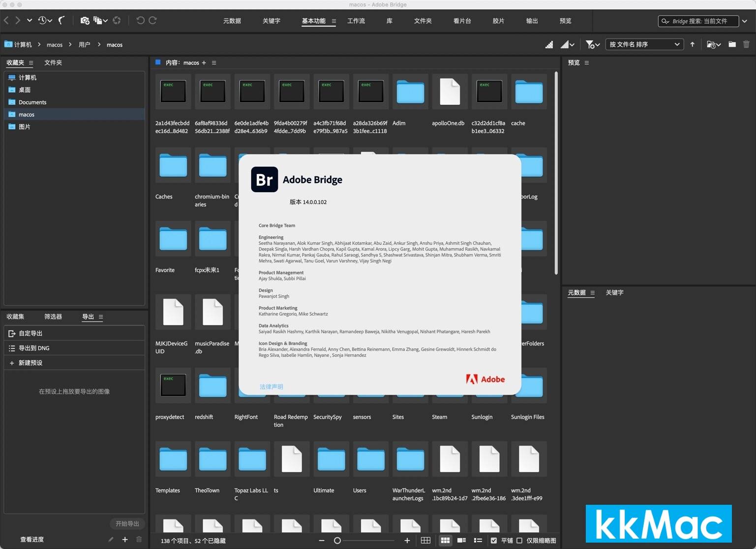Click 用户 breadcrumb in path bar

pyautogui.click(x=85, y=45)
